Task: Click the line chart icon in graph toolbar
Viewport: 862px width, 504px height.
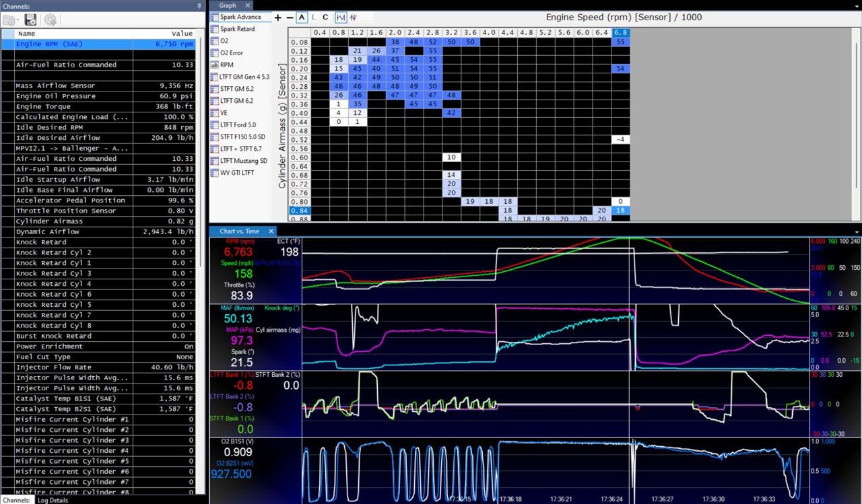Action: (341, 17)
